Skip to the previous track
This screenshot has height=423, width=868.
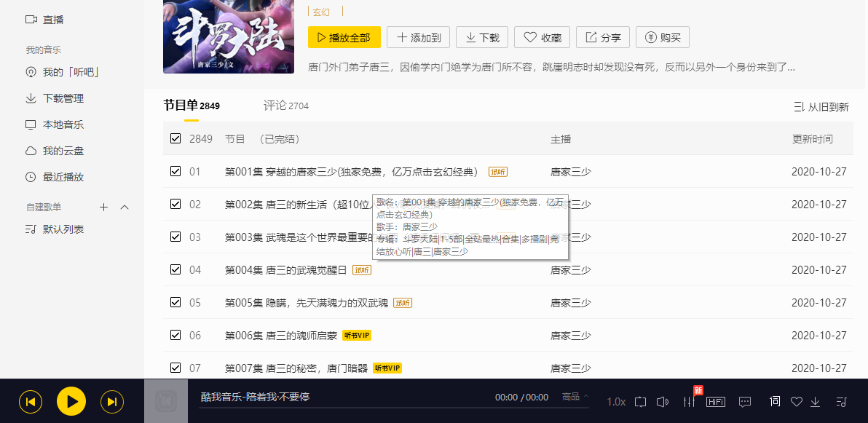(x=31, y=401)
